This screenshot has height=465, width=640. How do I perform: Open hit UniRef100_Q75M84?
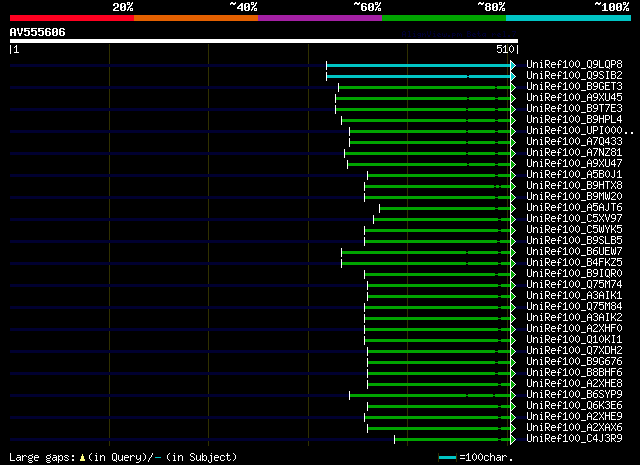point(574,307)
